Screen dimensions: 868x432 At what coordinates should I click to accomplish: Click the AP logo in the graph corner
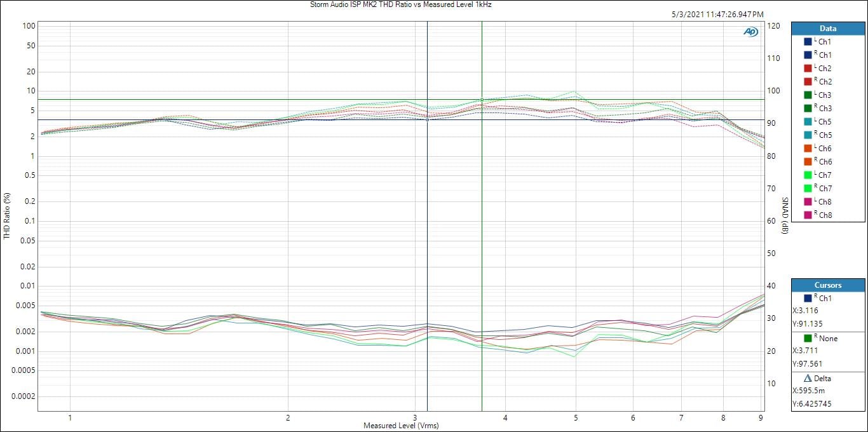pos(751,32)
